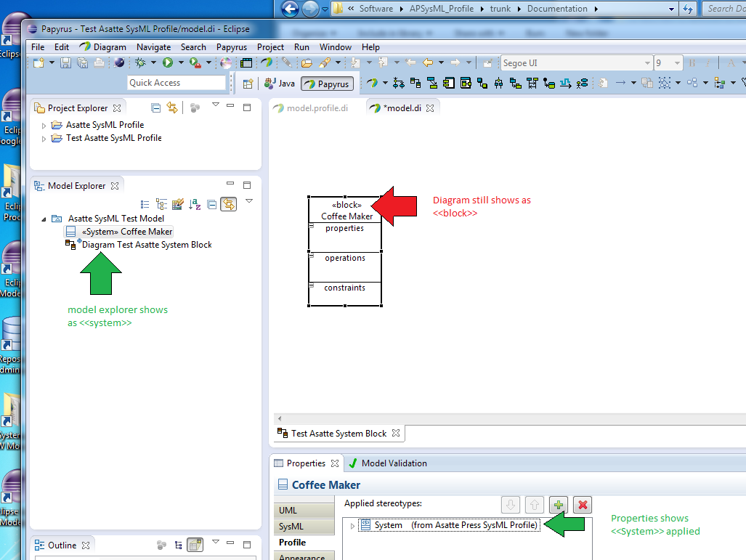Viewport: 746px width, 560px height.
Task: Click the Save All toolbar icon
Action: [x=82, y=62]
